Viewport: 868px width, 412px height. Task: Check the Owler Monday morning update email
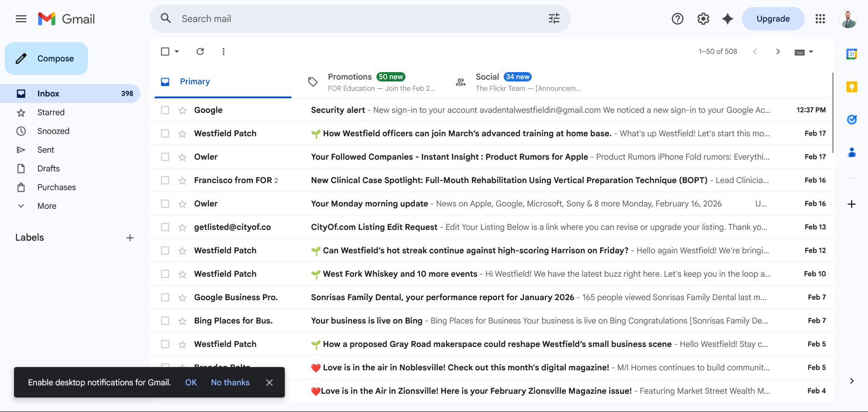[x=165, y=204]
